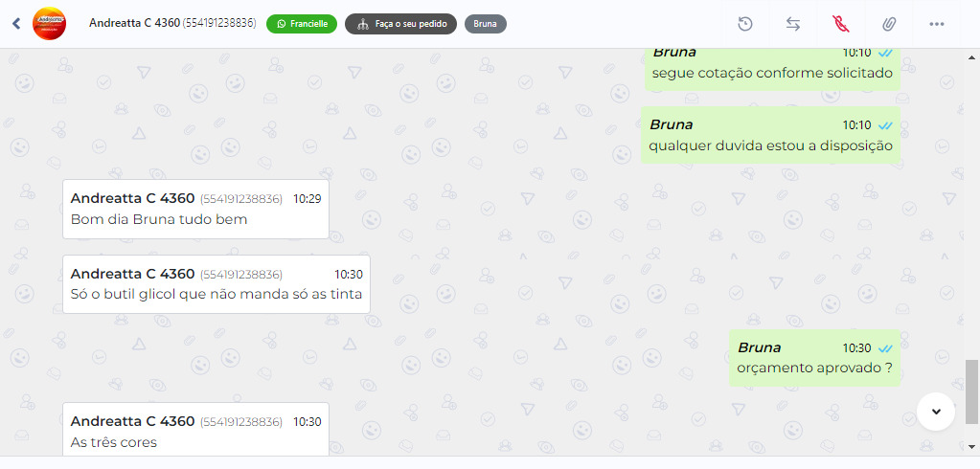The height and width of the screenshot is (469, 980).
Task: Select the Bruna agent tag
Action: [486, 24]
